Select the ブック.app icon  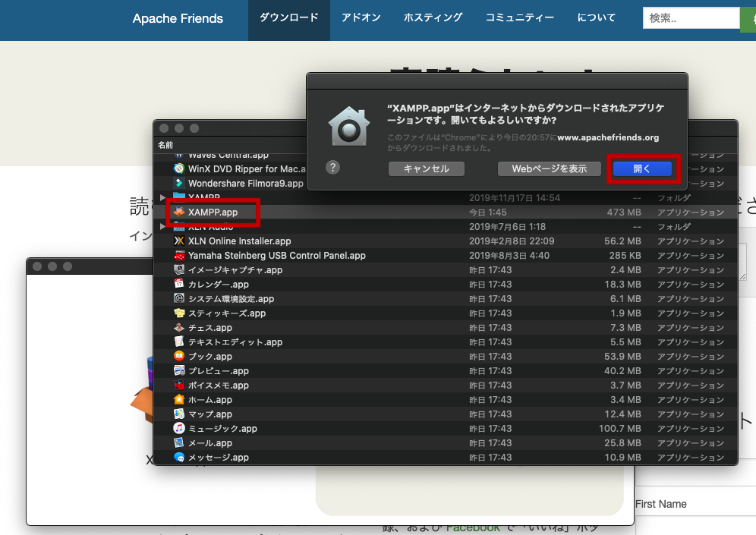click(179, 356)
